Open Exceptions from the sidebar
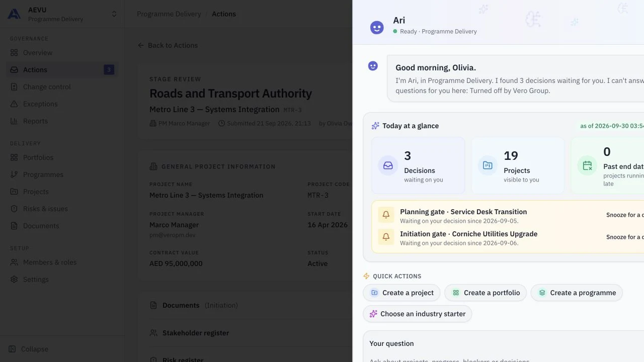 [x=62, y=104]
